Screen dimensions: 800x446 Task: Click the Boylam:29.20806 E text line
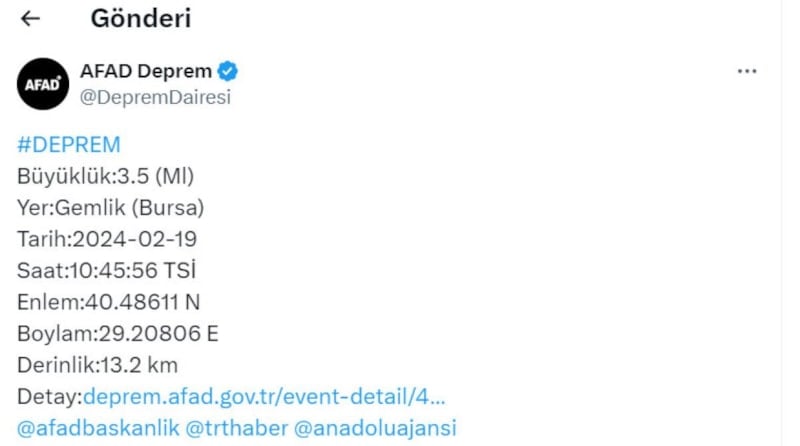(x=117, y=334)
